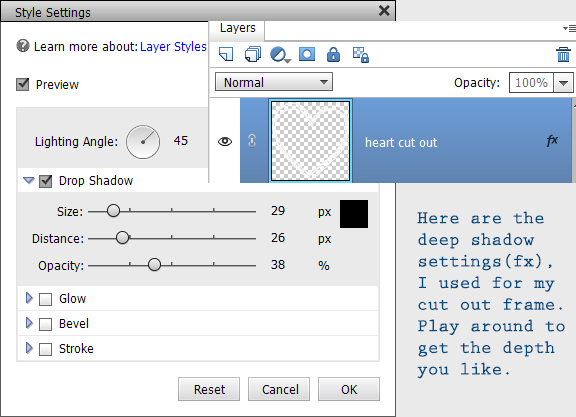The width and height of the screenshot is (576, 417).
Task: Enable the Glow checkbox
Action: click(46, 299)
